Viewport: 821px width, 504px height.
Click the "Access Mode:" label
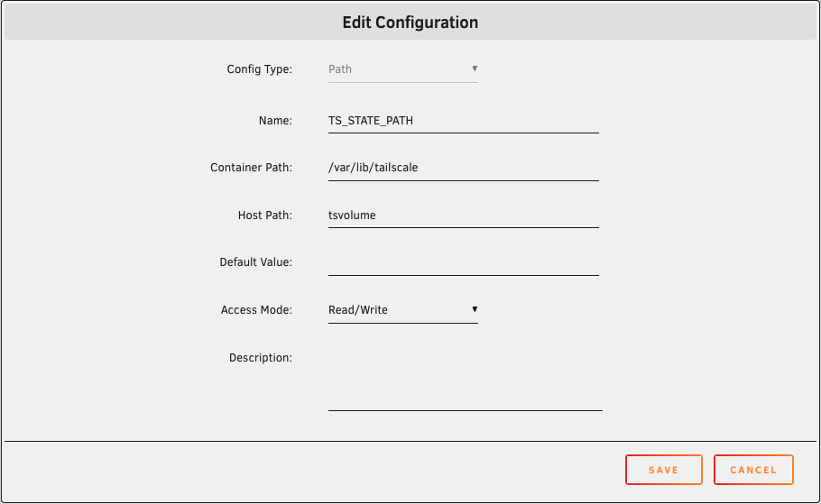click(x=256, y=310)
